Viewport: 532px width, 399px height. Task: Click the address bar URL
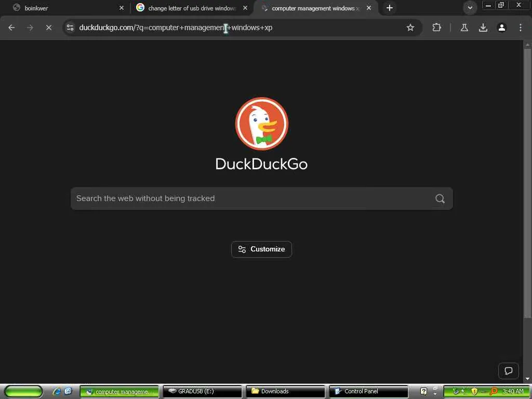(176, 28)
